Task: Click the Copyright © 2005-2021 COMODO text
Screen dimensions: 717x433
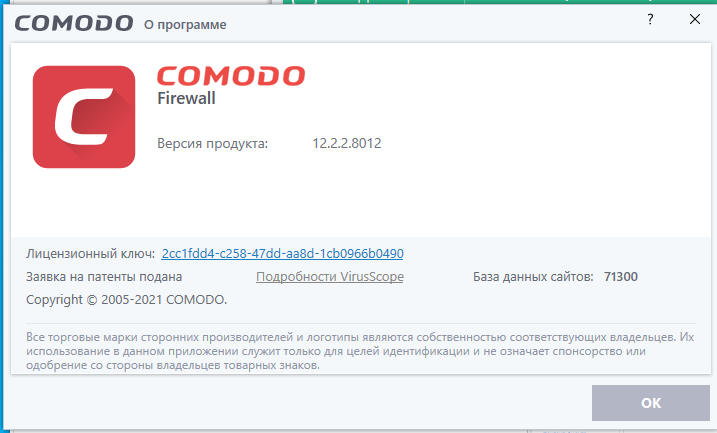Action: 126,299
